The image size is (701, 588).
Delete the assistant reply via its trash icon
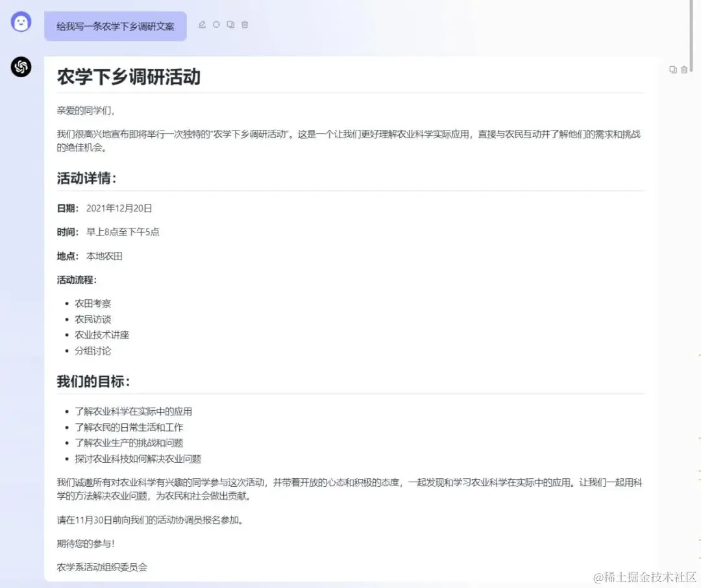click(685, 69)
